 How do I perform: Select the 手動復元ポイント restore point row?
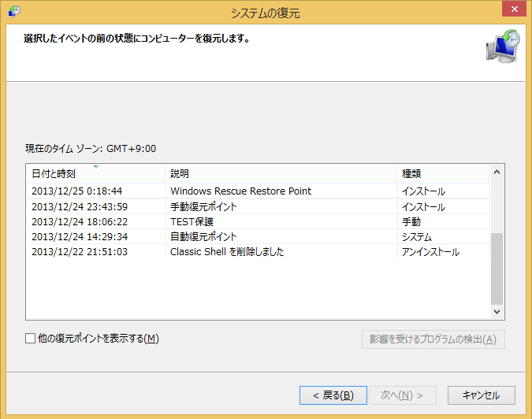(x=203, y=207)
